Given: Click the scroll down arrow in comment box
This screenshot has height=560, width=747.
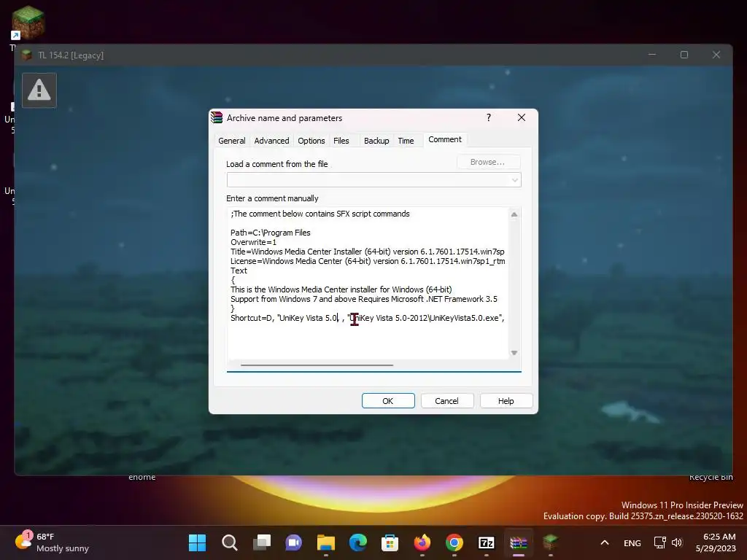Looking at the screenshot, I should pyautogui.click(x=514, y=353).
